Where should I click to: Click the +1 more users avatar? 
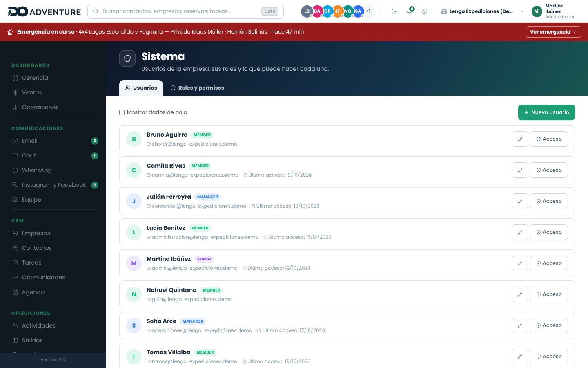pyautogui.click(x=368, y=11)
